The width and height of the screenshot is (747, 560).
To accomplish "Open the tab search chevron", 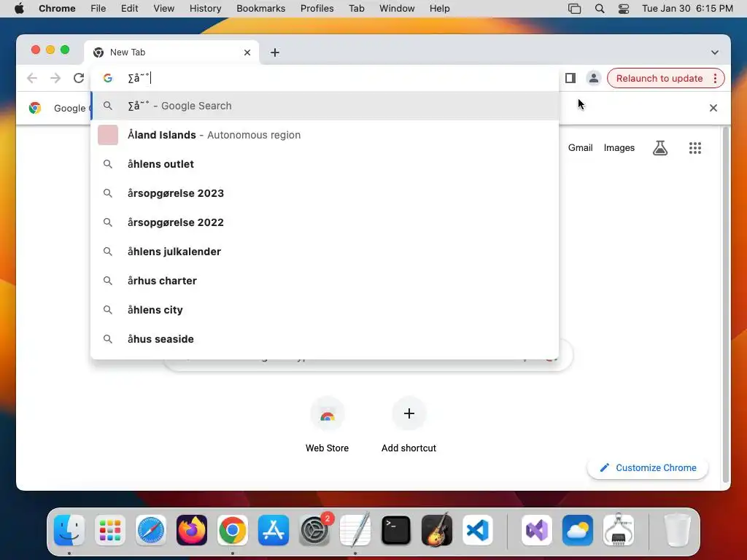I will [715, 52].
